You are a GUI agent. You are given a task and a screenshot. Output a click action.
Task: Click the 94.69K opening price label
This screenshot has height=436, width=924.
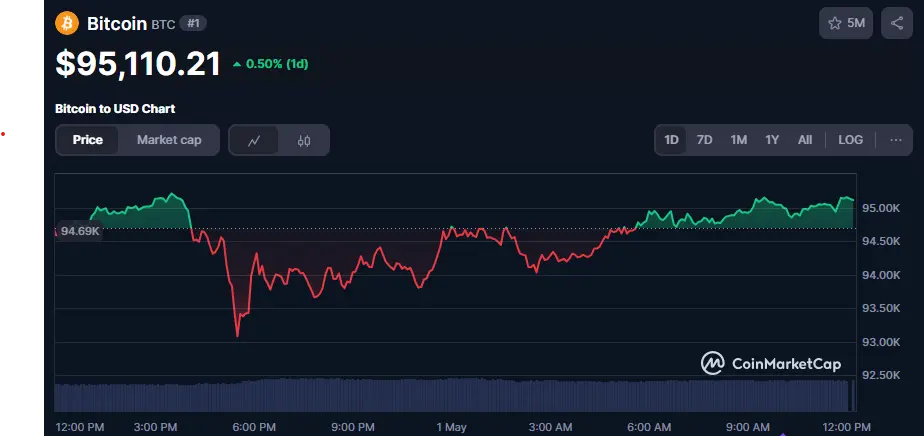80,231
